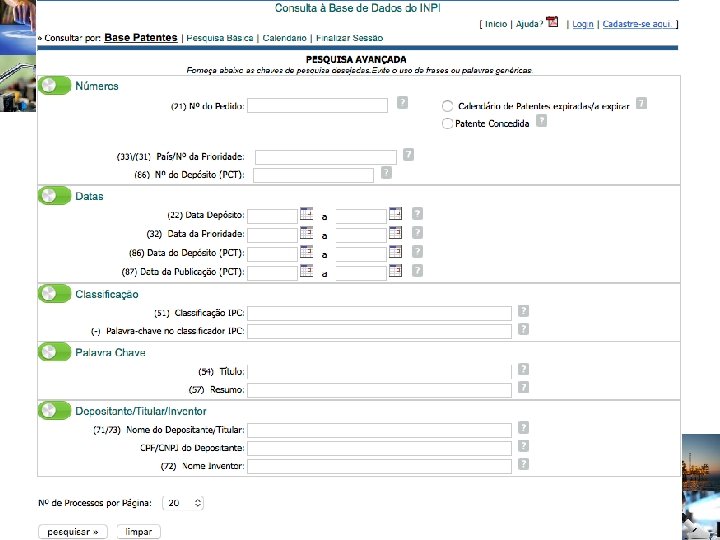Focus the Título input field
The width and height of the screenshot is (720, 540).
[379, 372]
